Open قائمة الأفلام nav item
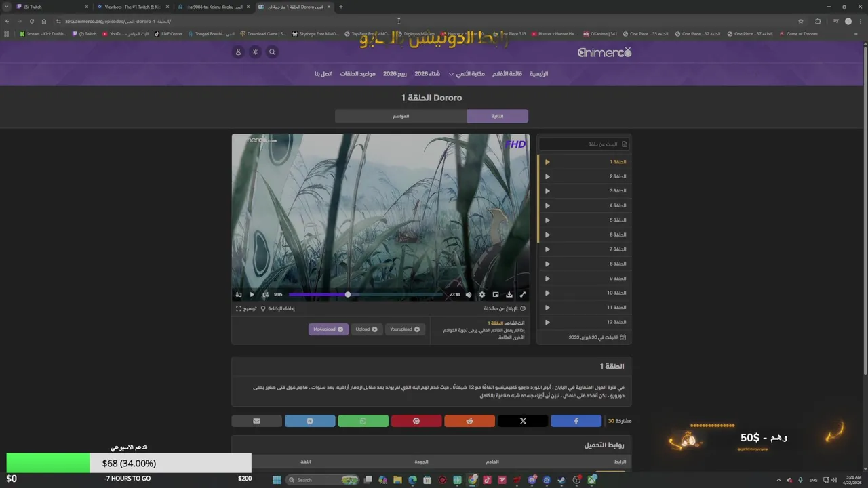The width and height of the screenshot is (868, 488). (x=507, y=74)
